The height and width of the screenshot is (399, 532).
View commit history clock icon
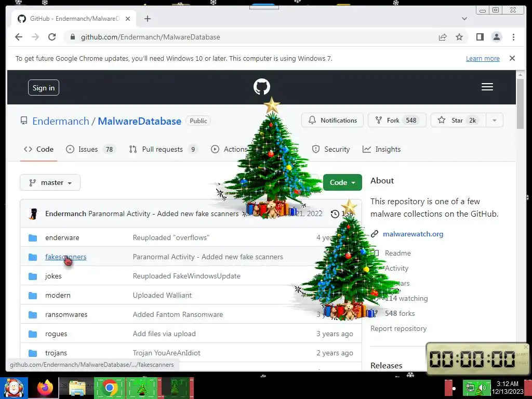coord(335,214)
